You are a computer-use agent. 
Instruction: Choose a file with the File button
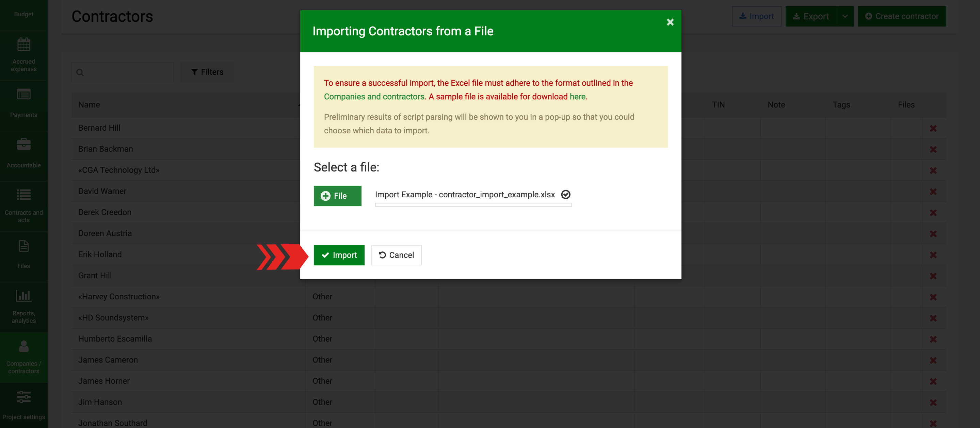point(337,196)
